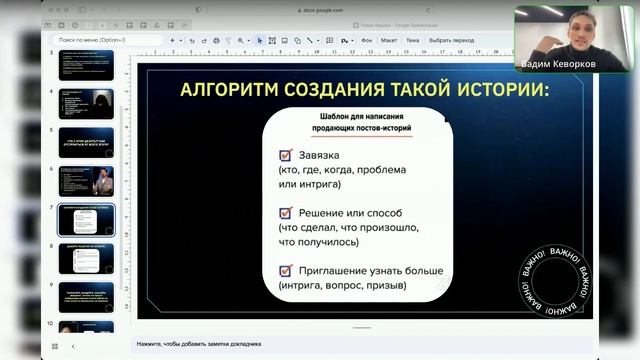Open the Фон background options

click(x=367, y=40)
